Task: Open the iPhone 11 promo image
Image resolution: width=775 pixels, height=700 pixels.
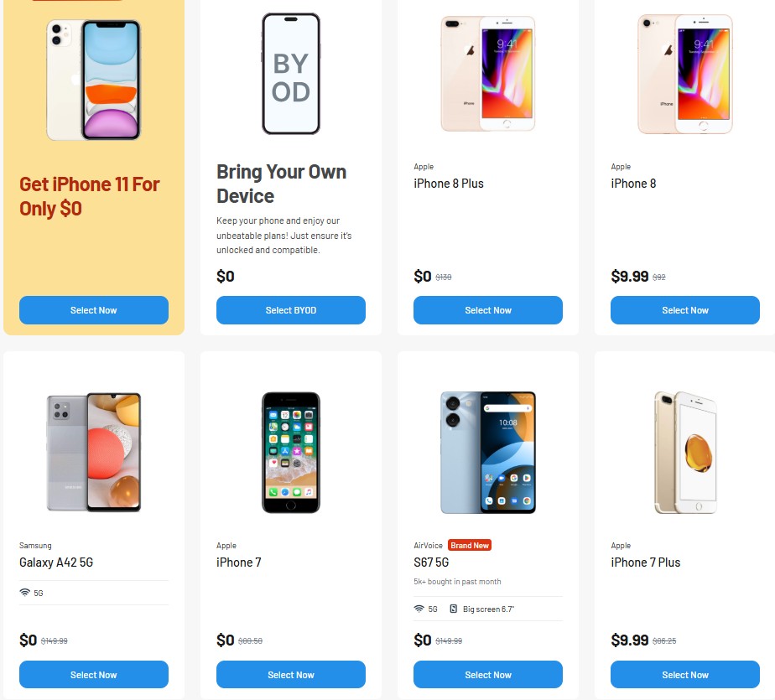Action: coord(93,80)
